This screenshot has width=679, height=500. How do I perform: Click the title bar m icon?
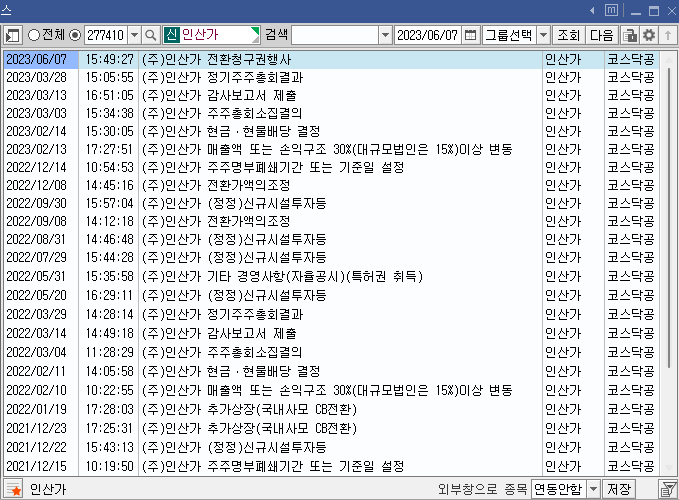(611, 10)
